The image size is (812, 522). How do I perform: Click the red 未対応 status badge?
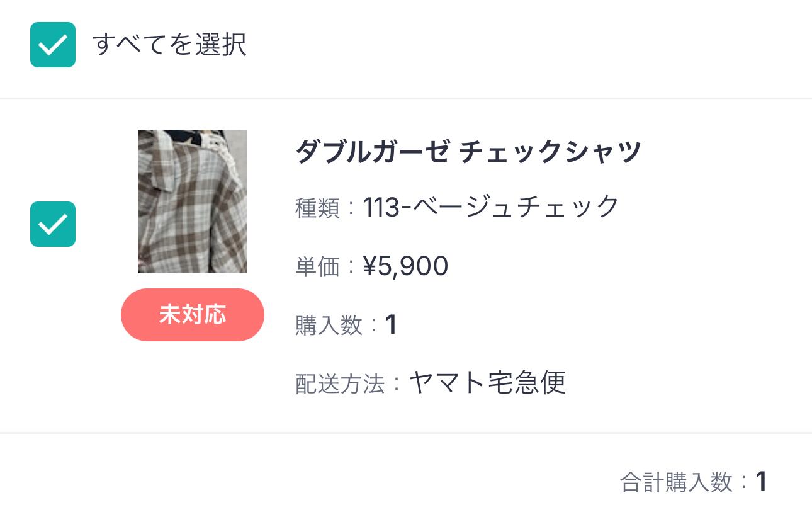pos(193,315)
